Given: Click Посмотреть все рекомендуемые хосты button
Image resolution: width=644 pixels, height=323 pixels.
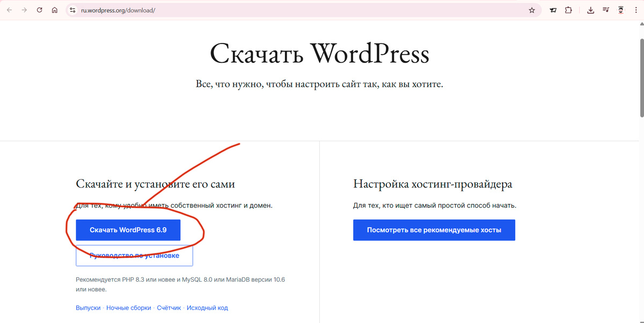Looking at the screenshot, I should coord(434,230).
